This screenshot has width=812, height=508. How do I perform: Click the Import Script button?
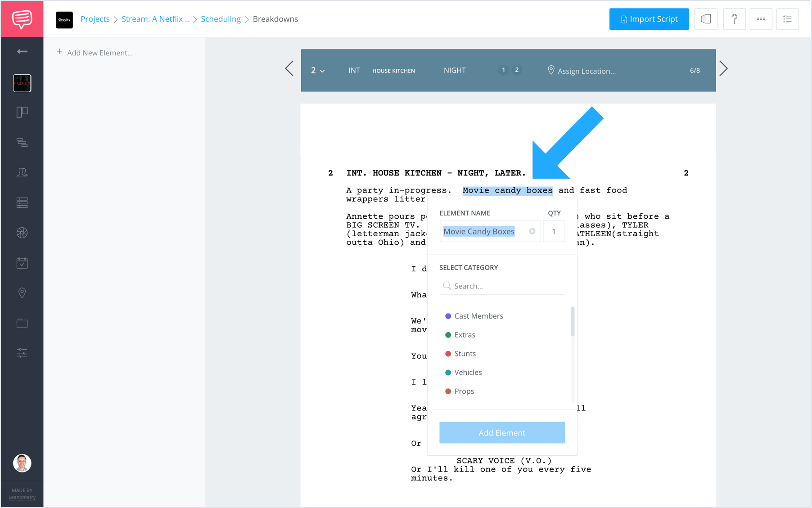[x=649, y=19]
